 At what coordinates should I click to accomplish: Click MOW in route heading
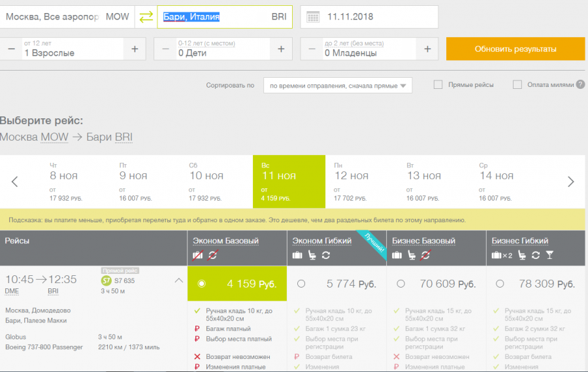[54, 137]
